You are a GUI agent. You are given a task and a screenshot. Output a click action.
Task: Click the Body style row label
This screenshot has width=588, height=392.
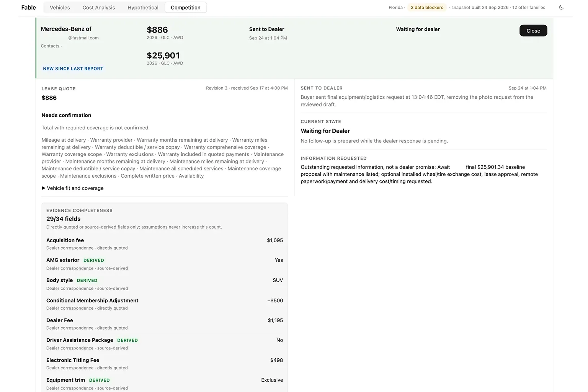59,280
